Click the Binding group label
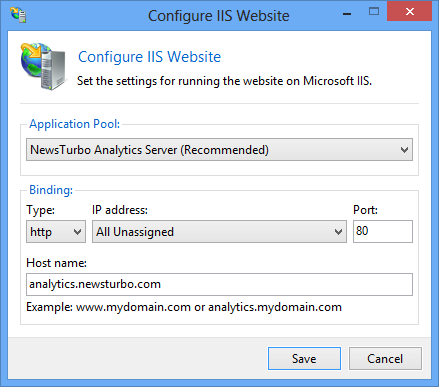Image resolution: width=439 pixels, height=387 pixels. click(x=51, y=190)
